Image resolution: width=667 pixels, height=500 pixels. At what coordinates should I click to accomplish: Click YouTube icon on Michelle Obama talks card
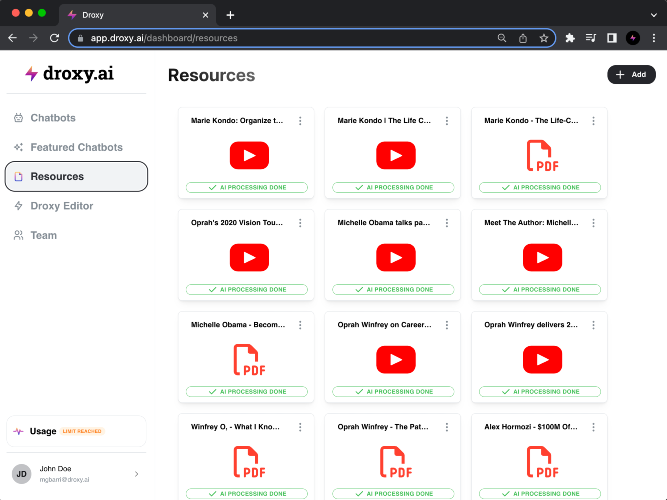point(396,257)
